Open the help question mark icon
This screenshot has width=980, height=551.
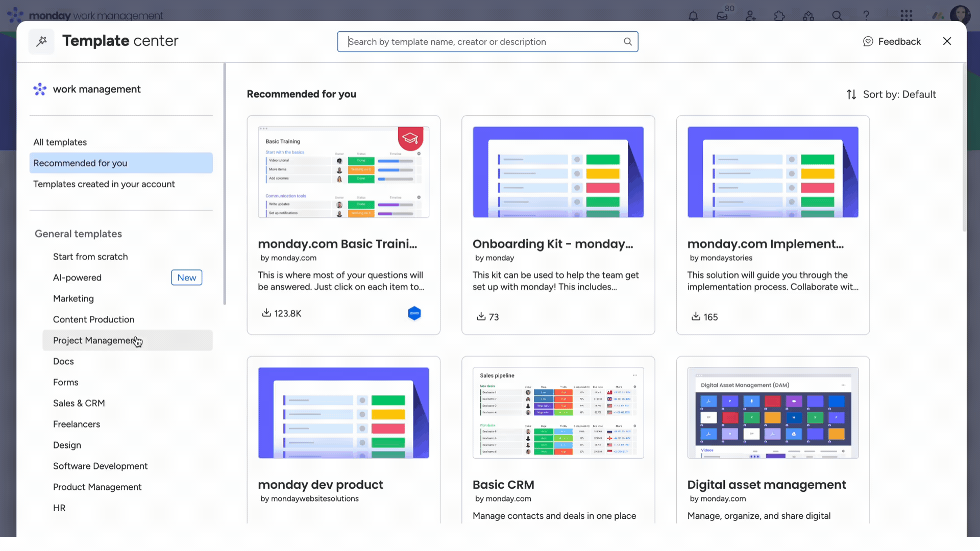pyautogui.click(x=866, y=16)
